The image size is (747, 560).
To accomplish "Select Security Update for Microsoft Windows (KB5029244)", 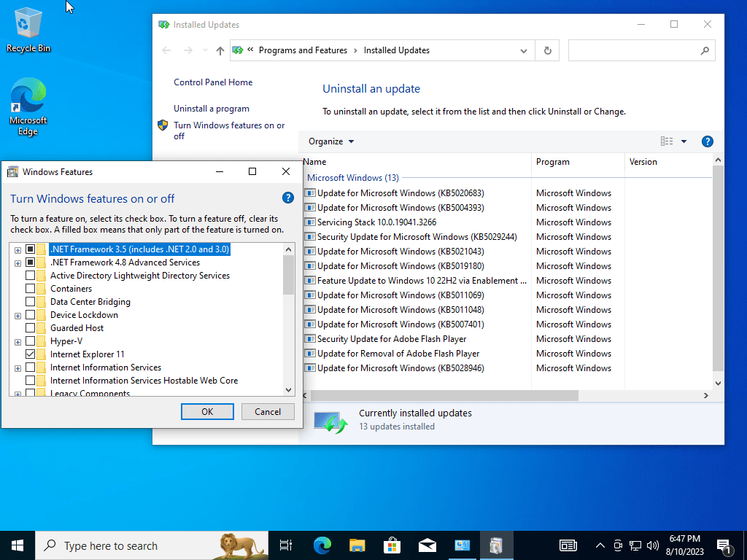I will (417, 237).
